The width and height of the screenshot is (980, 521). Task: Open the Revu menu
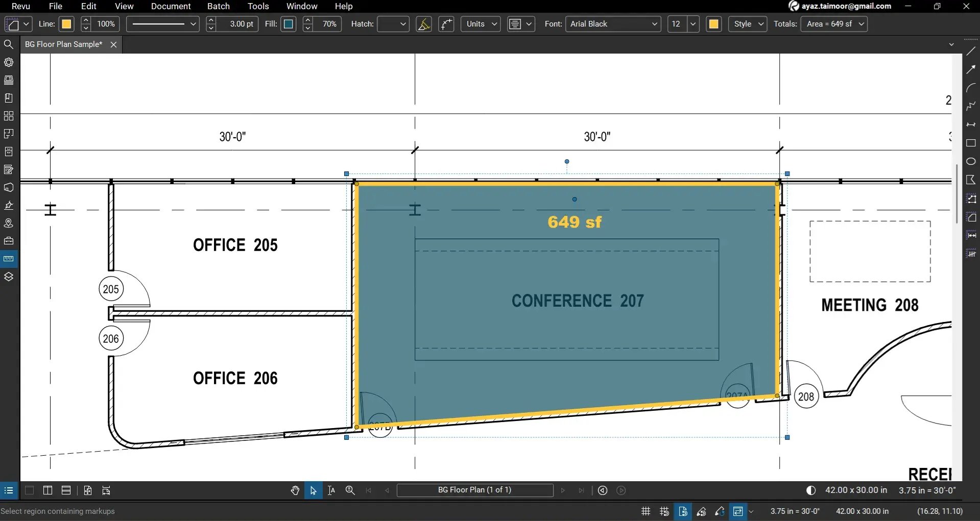[21, 6]
